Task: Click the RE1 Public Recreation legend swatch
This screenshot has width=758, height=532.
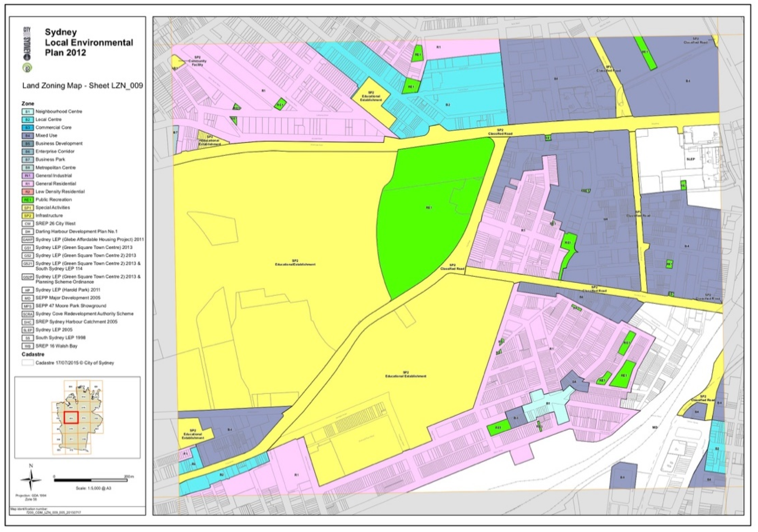Action: pyautogui.click(x=28, y=200)
